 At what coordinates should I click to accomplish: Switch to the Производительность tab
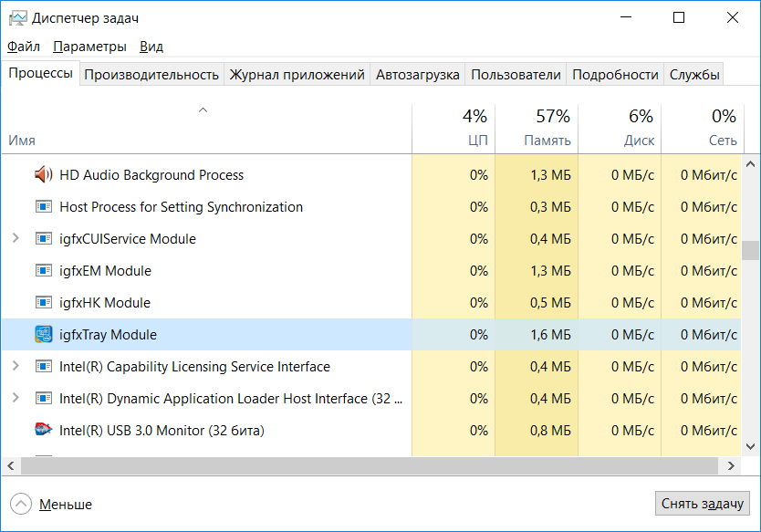click(151, 75)
